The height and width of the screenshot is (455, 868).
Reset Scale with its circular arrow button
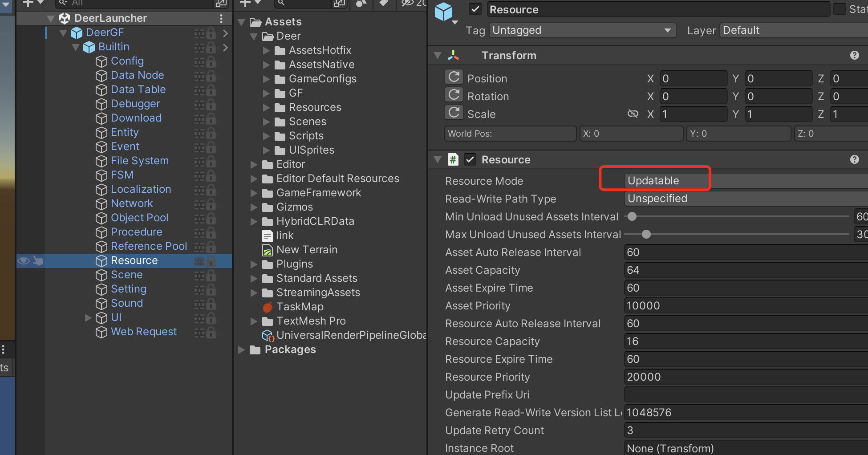454,113
